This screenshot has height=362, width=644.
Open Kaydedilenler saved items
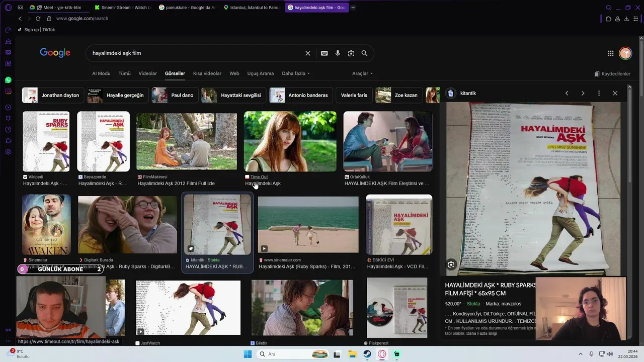612,74
